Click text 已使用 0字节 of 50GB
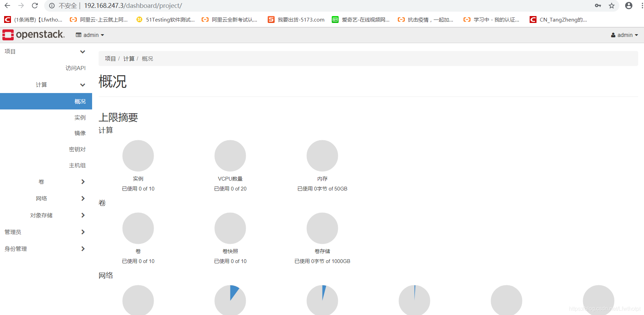Viewport: 644px width, 315px height. point(322,189)
